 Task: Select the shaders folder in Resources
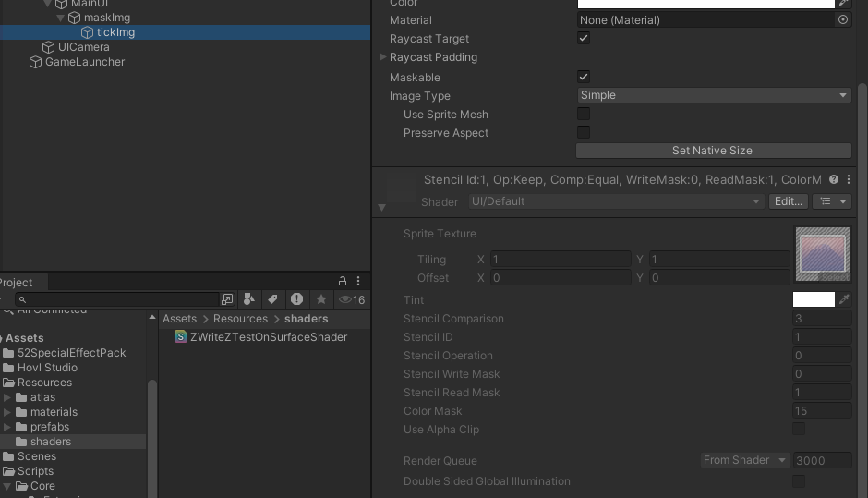[x=50, y=442]
